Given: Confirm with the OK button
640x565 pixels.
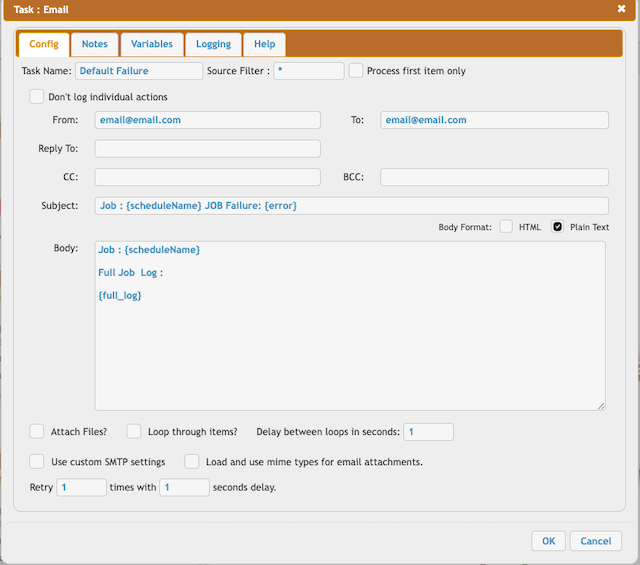Looking at the screenshot, I should pyautogui.click(x=548, y=541).
